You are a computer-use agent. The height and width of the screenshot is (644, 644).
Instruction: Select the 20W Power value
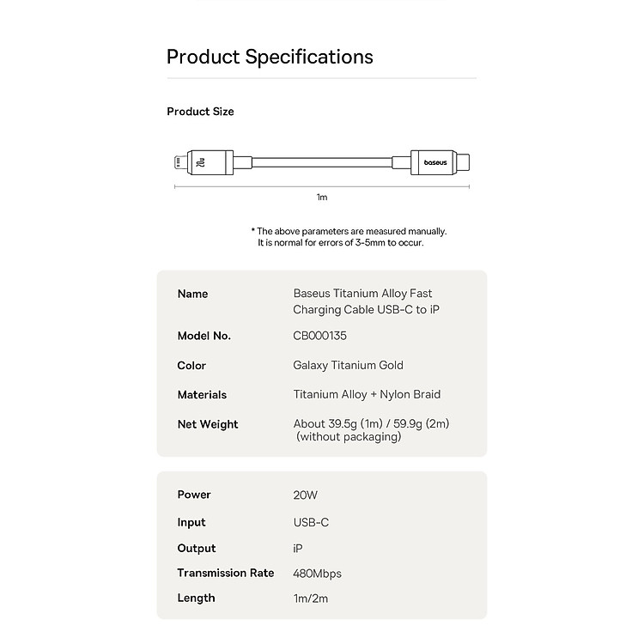click(x=305, y=495)
